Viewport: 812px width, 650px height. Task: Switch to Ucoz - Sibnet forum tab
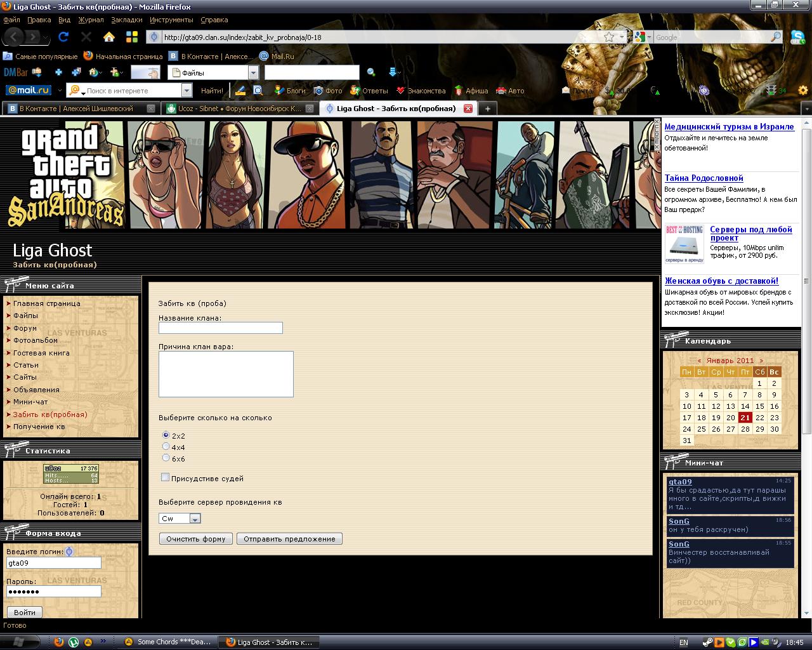[x=239, y=109]
